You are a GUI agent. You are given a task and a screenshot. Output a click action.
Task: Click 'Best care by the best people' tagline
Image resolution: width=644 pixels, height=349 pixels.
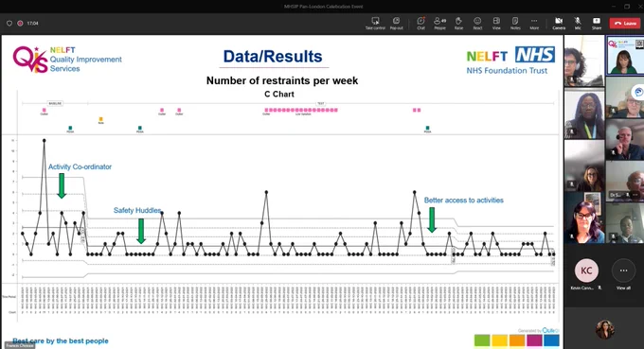click(x=61, y=340)
